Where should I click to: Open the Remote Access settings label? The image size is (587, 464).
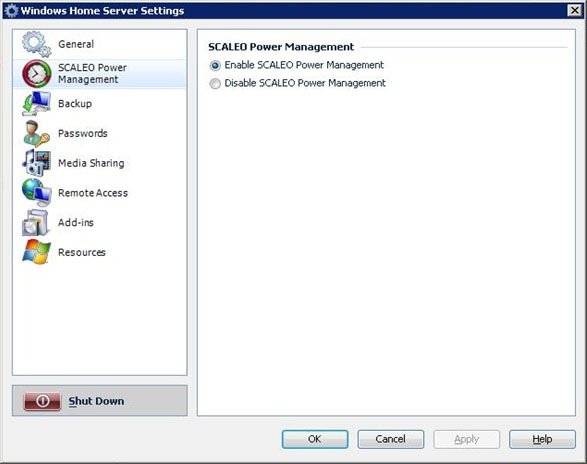tap(93, 193)
